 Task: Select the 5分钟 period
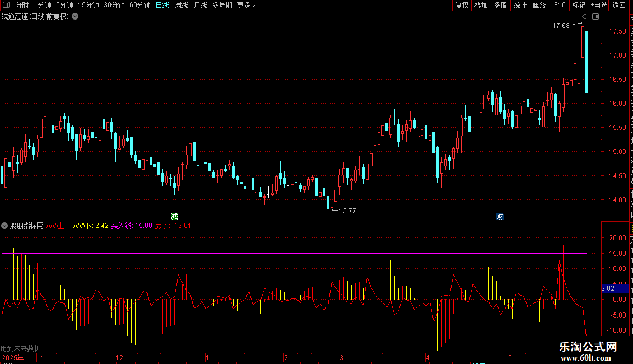point(64,5)
